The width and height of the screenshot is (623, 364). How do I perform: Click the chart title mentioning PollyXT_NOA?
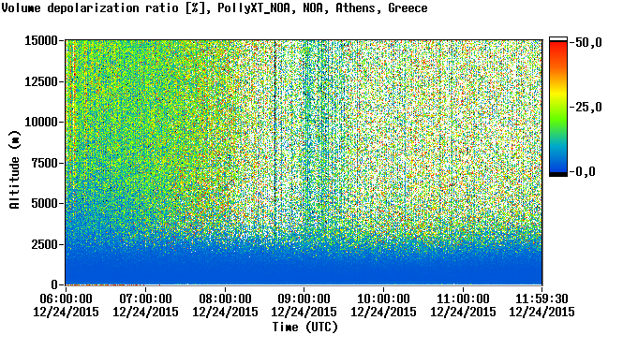(x=215, y=7)
